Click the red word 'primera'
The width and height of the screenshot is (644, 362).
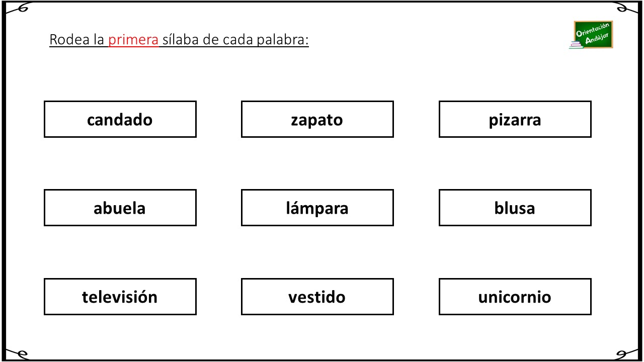(133, 40)
